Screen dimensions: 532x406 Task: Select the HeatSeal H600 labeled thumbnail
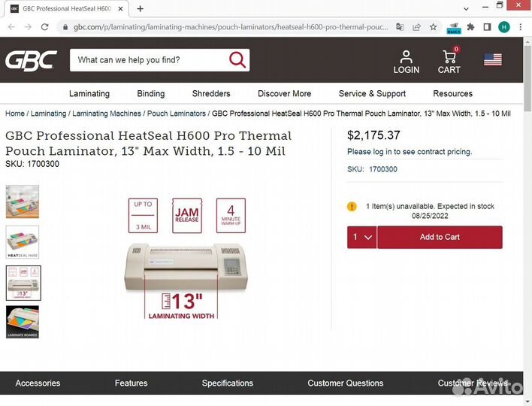[x=23, y=242]
